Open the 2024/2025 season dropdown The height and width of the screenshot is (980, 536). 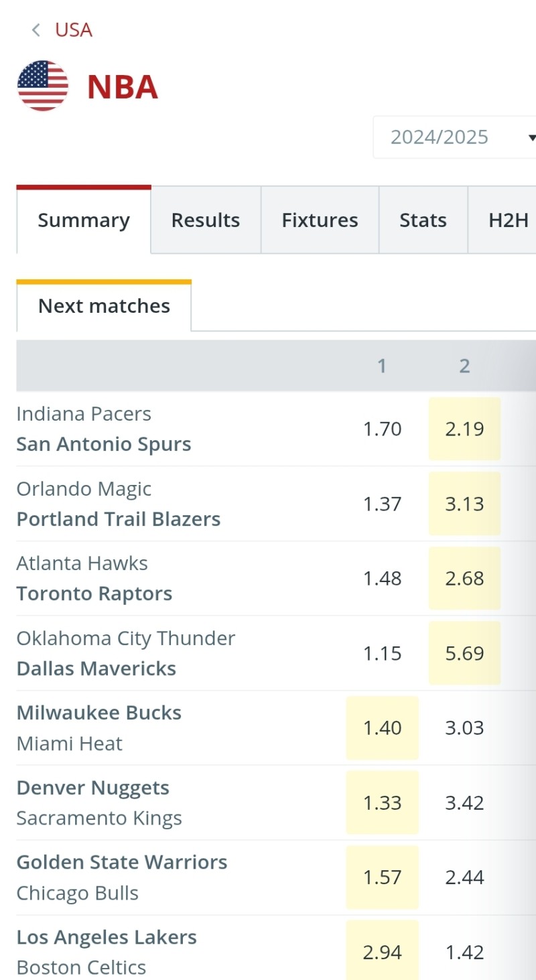[x=456, y=137]
